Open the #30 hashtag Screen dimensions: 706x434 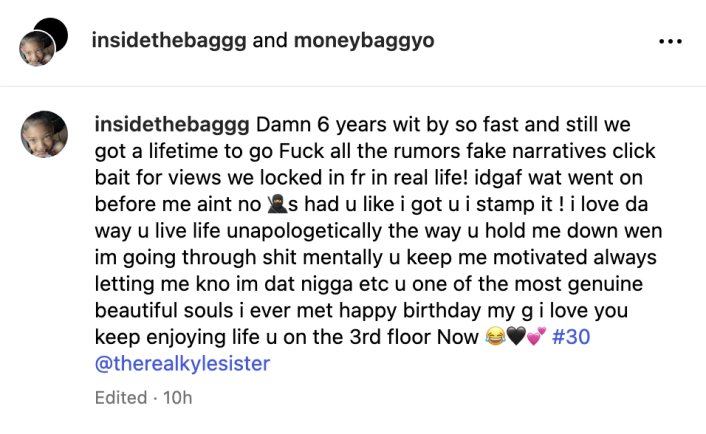(x=572, y=338)
